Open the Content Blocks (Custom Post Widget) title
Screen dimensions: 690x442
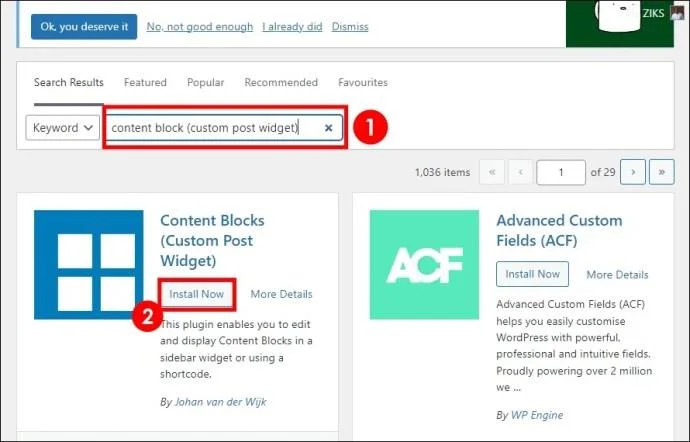(x=212, y=240)
